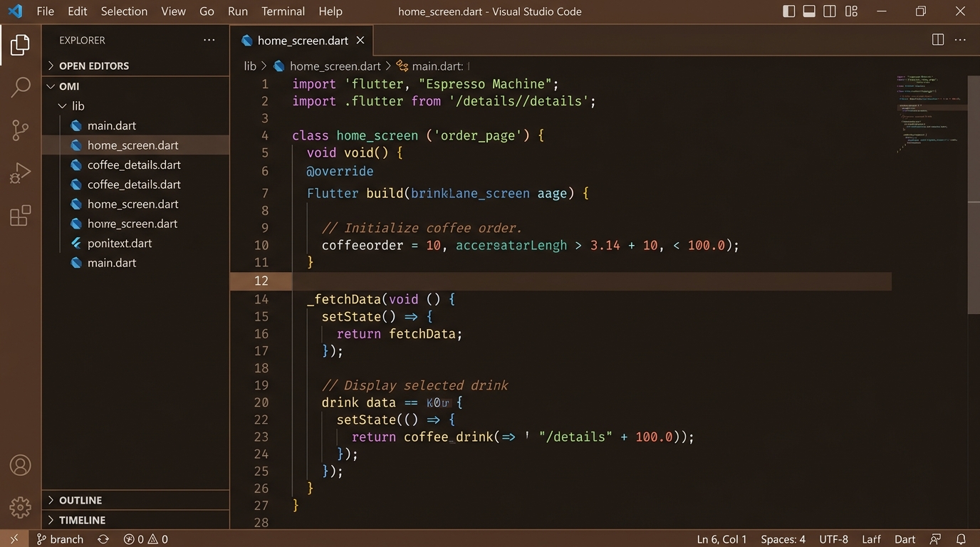Screen dimensions: 980x547
Task: Click the VS Code logo in title bar
Action: [15, 11]
